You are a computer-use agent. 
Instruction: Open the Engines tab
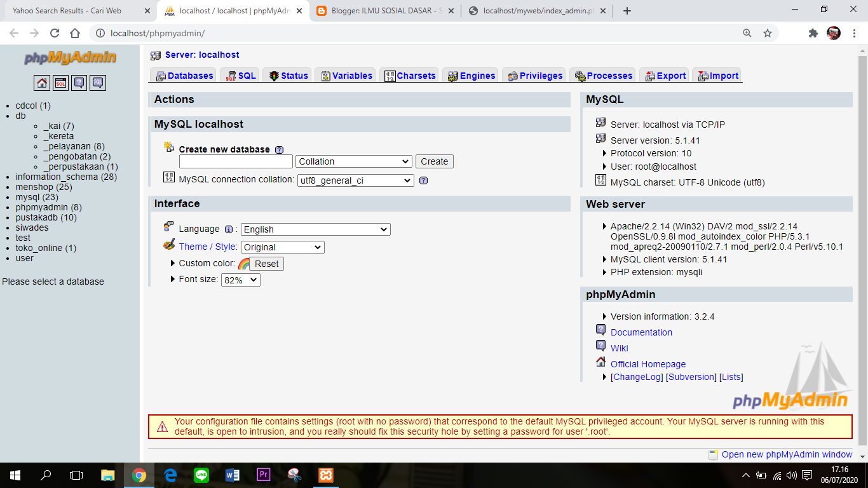(x=471, y=76)
